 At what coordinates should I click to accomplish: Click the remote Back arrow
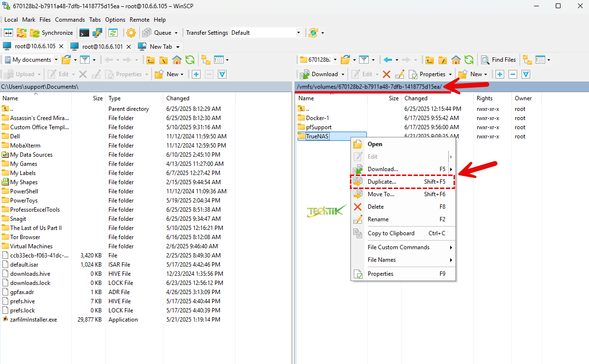coord(388,60)
